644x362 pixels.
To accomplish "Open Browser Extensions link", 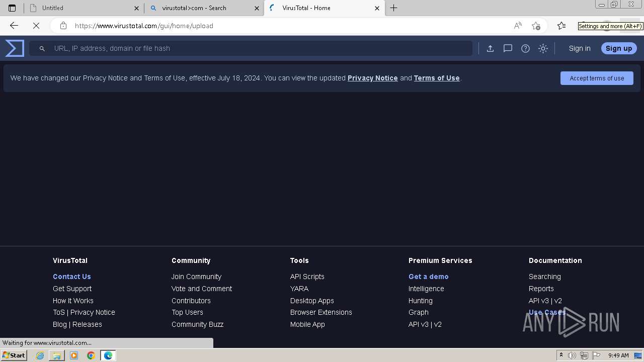I will click(321, 312).
